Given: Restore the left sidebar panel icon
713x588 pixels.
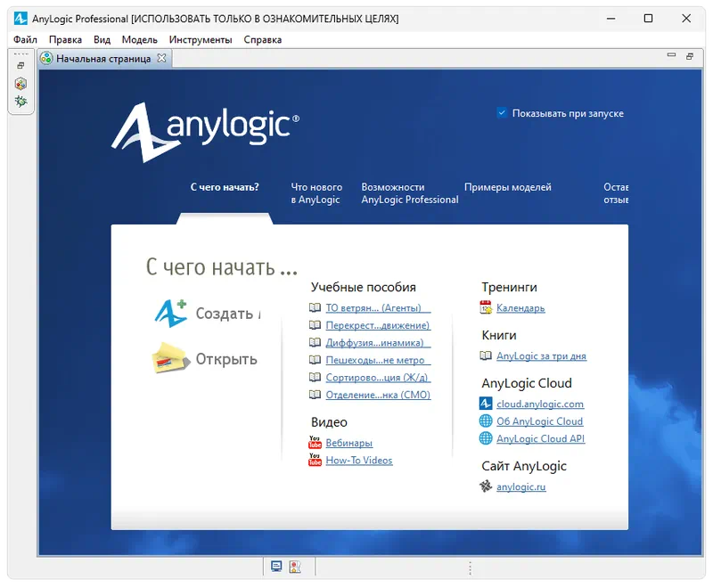Looking at the screenshot, I should 20,66.
